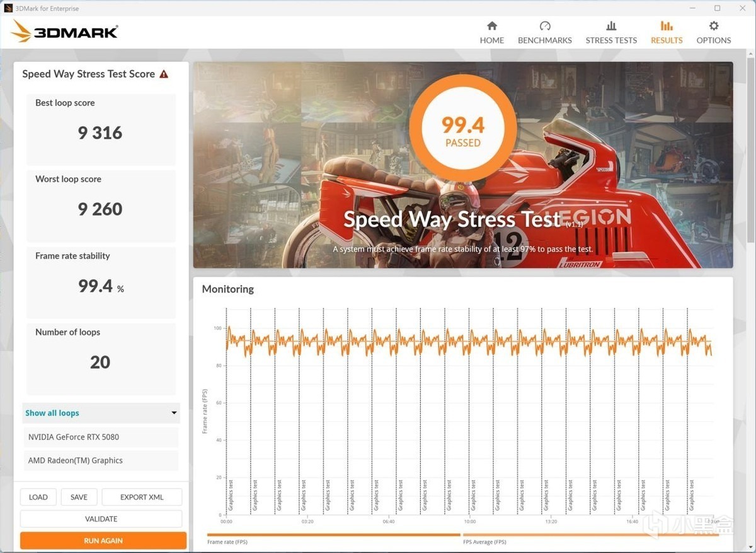The image size is (756, 553).
Task: Click the warning triangle beside Stress Test Score
Action: coord(164,74)
